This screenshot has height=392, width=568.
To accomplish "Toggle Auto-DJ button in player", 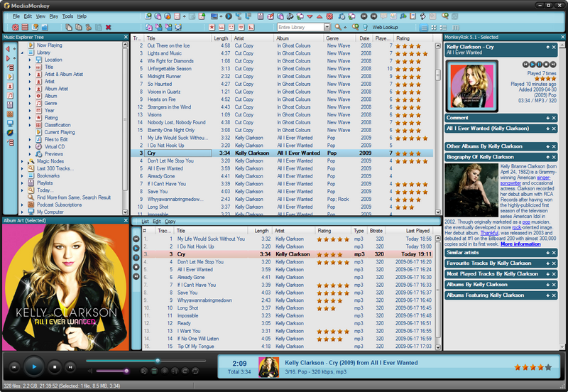I will click(x=144, y=371).
